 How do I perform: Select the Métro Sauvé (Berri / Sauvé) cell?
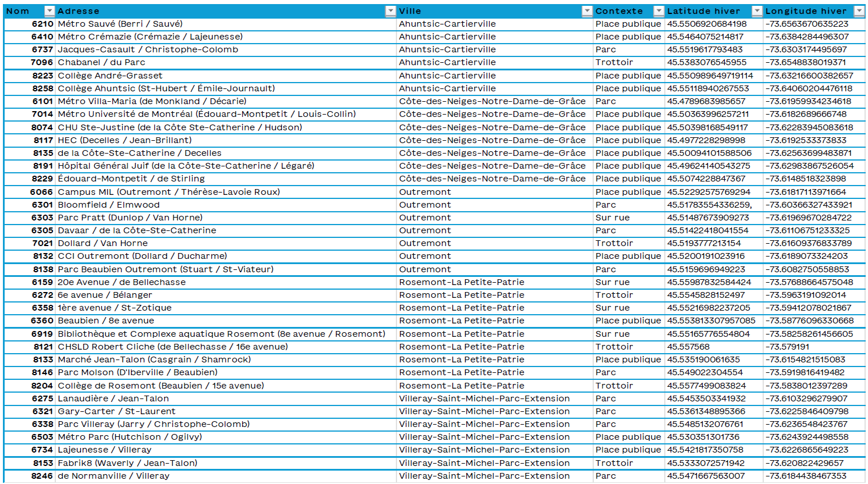[226, 24]
